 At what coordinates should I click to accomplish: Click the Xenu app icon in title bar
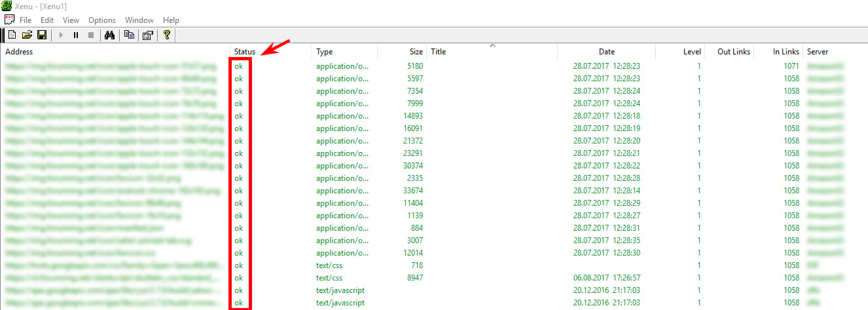(8, 5)
